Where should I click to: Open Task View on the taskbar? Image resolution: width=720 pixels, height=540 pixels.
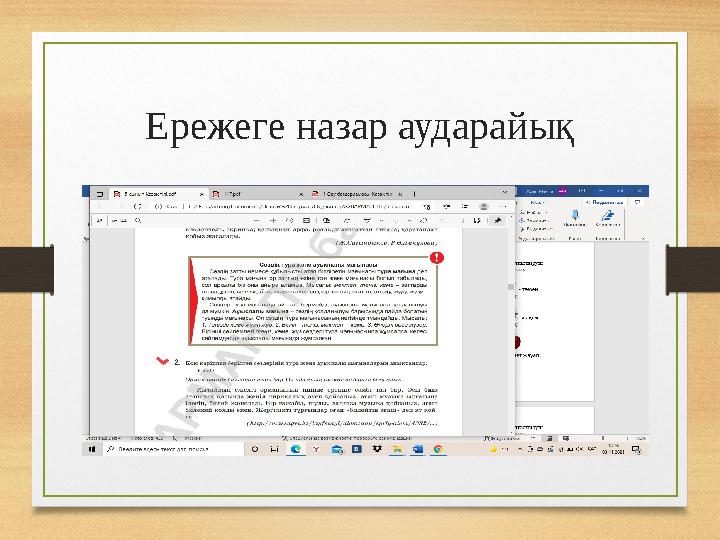pyautogui.click(x=275, y=449)
